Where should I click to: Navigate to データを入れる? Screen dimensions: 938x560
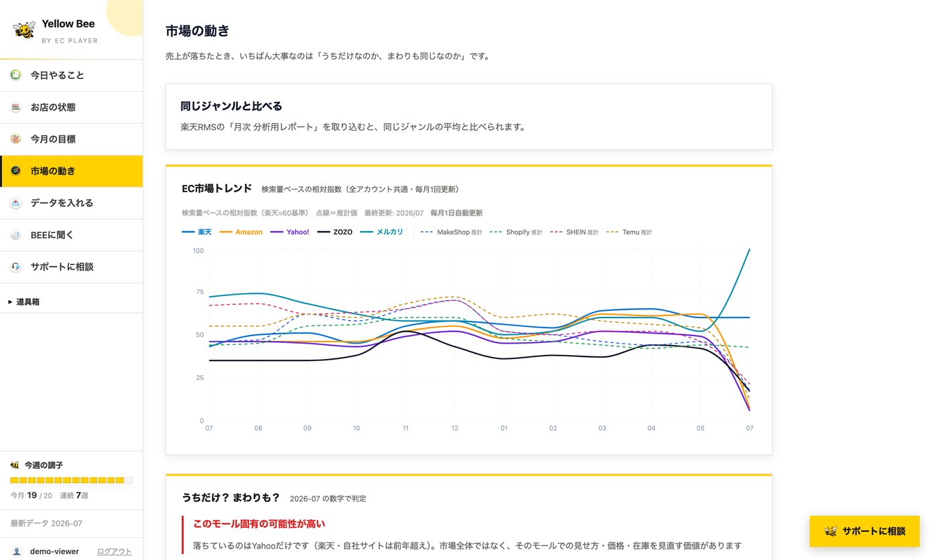71,203
